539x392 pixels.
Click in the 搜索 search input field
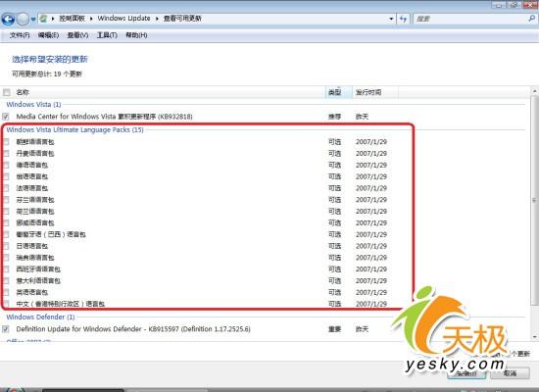pos(470,19)
